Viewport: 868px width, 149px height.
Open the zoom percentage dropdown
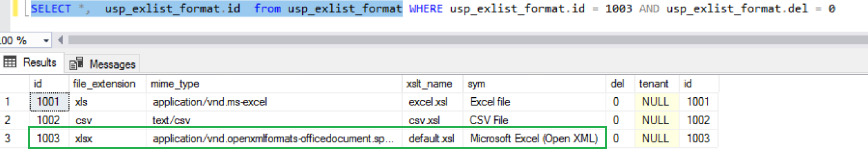point(46,40)
